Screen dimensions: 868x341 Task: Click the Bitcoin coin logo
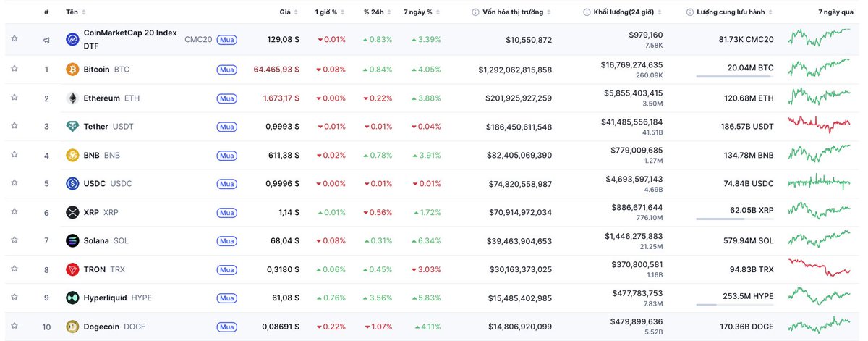[x=72, y=70]
